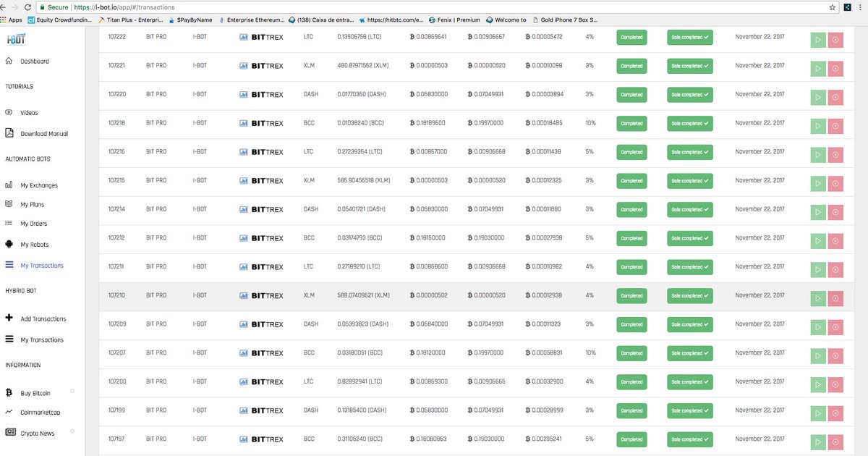Open My Plans book icon
Screen dimensions: 868x456
[9, 204]
